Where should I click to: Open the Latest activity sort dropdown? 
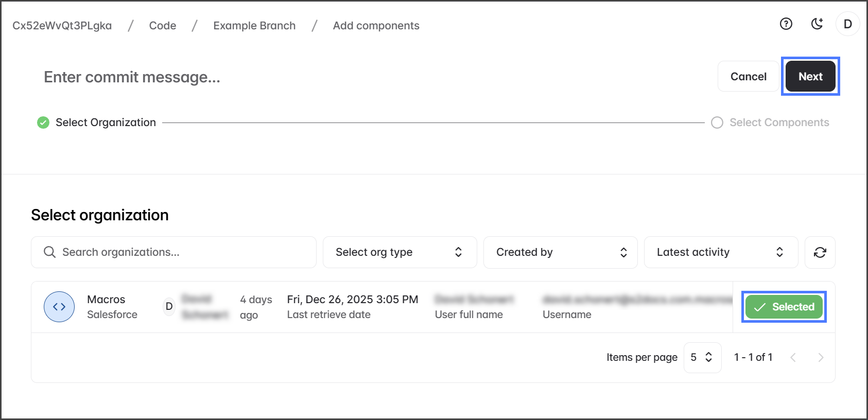coord(721,252)
